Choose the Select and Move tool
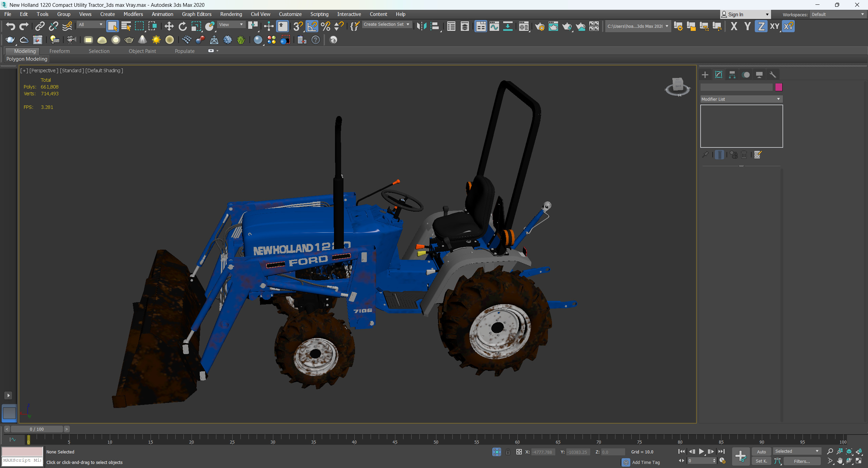 coord(169,26)
